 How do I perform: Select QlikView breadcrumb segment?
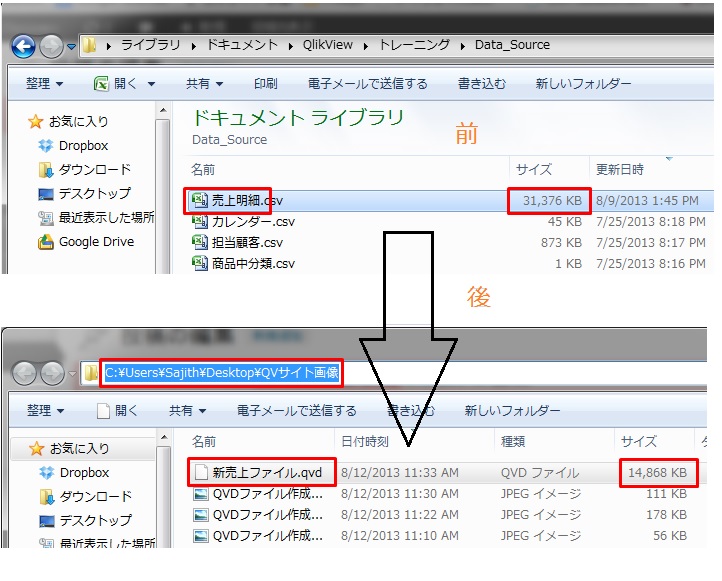[x=327, y=45]
